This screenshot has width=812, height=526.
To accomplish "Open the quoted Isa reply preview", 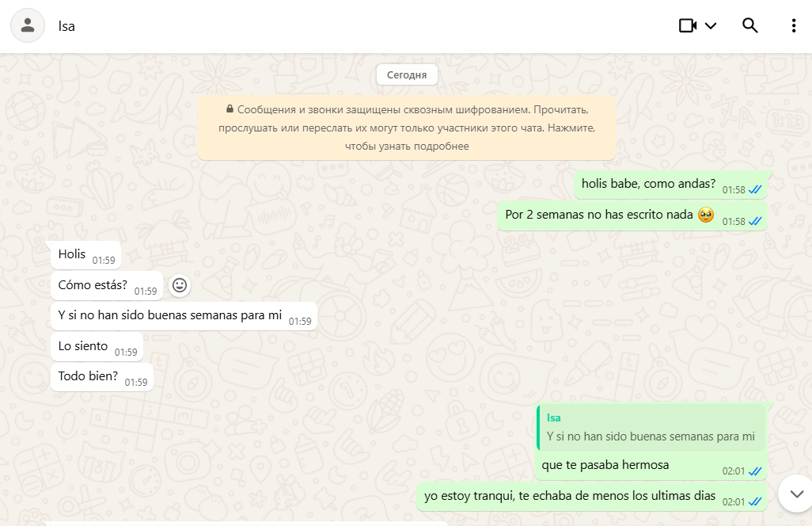I will point(651,428).
